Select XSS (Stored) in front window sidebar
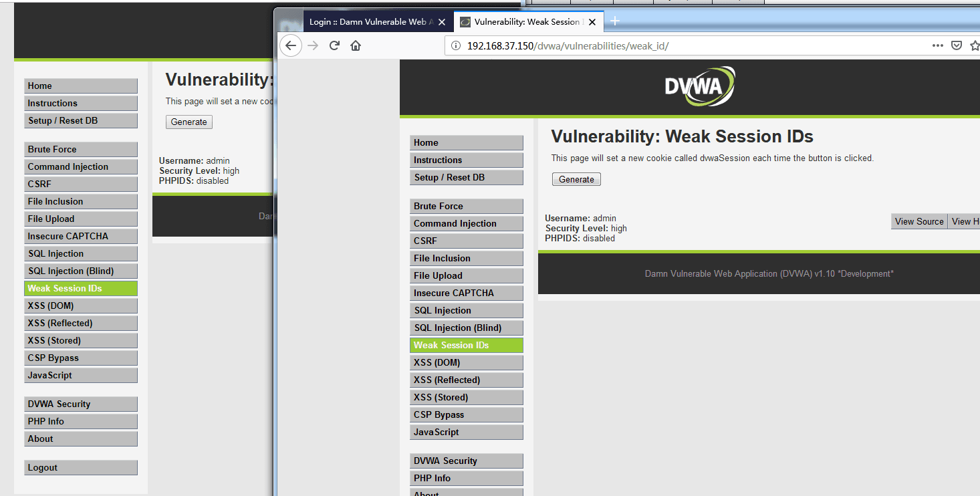 467,397
